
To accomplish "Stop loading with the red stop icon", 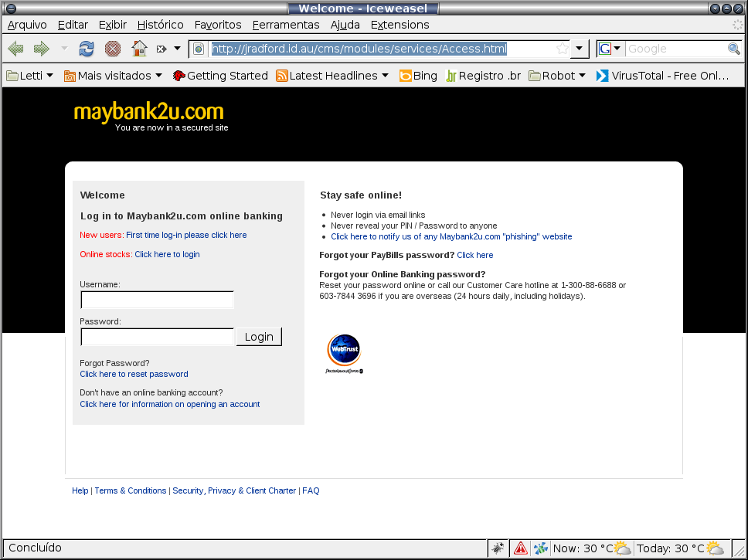I will pyautogui.click(x=113, y=49).
